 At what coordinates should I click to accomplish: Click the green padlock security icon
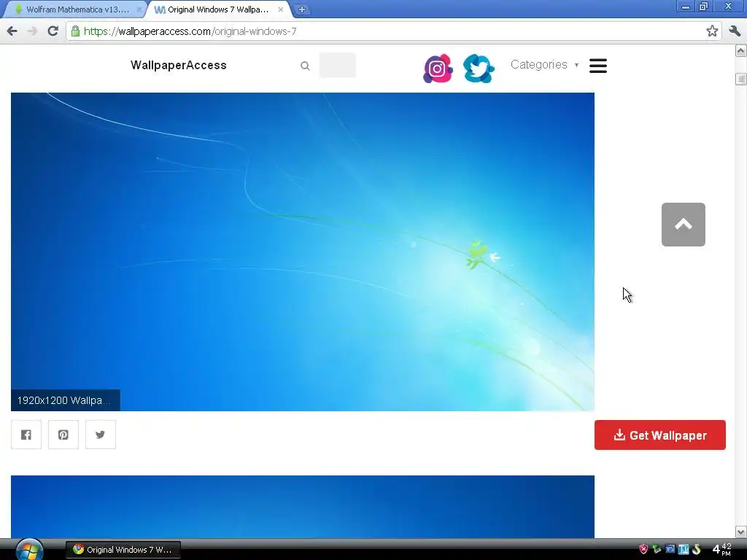click(75, 31)
